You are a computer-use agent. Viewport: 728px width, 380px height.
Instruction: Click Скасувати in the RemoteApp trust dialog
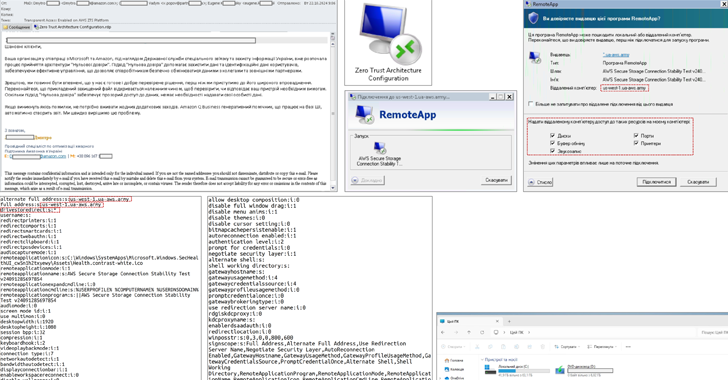click(x=698, y=182)
